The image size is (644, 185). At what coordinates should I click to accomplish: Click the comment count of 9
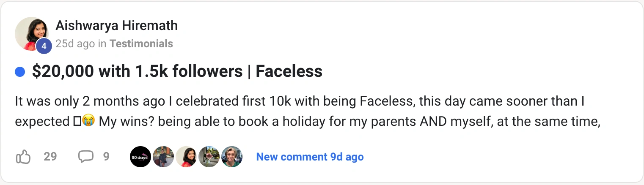point(106,157)
